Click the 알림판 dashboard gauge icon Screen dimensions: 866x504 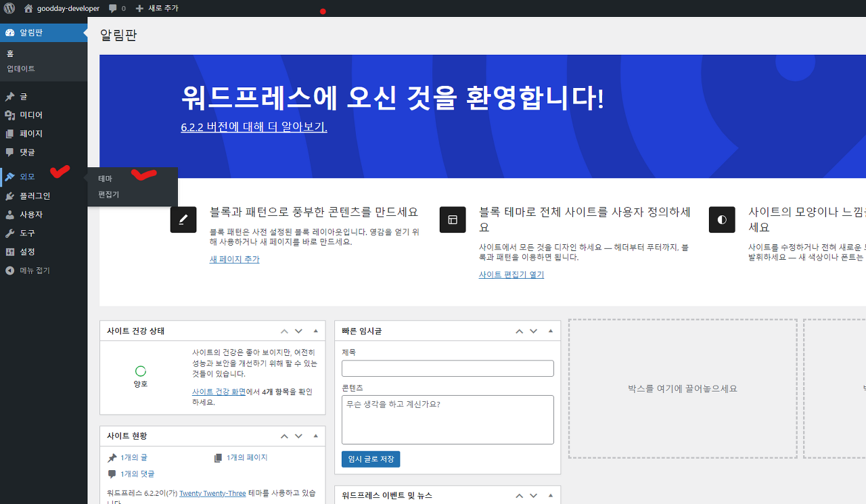click(x=9, y=32)
